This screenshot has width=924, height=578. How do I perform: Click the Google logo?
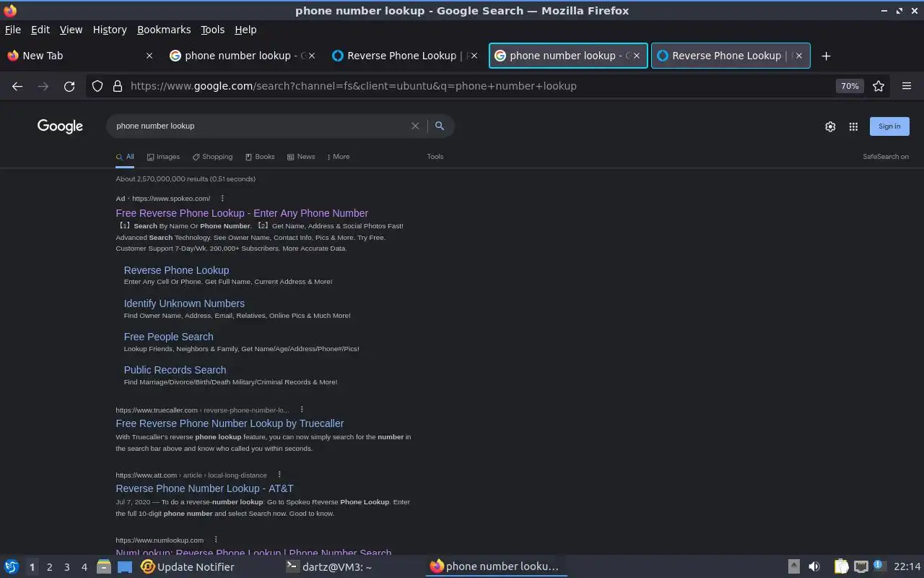pyautogui.click(x=60, y=126)
